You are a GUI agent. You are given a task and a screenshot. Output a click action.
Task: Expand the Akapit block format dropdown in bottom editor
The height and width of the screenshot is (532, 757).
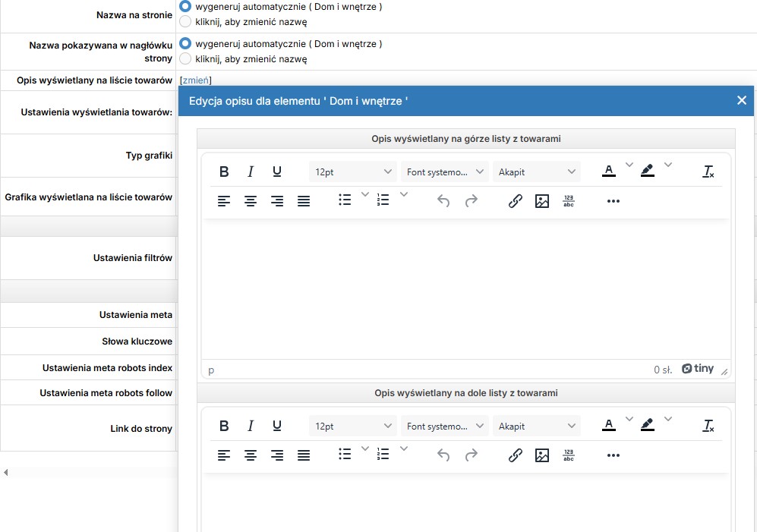[x=536, y=427]
